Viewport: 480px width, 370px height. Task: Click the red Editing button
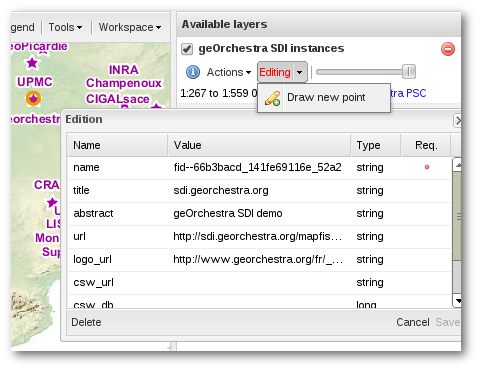point(275,72)
